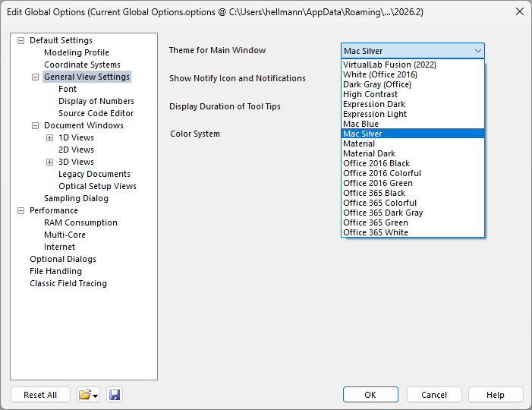The height and width of the screenshot is (410, 532).
Task: Choose Office 365 Green theme
Action: (x=413, y=222)
